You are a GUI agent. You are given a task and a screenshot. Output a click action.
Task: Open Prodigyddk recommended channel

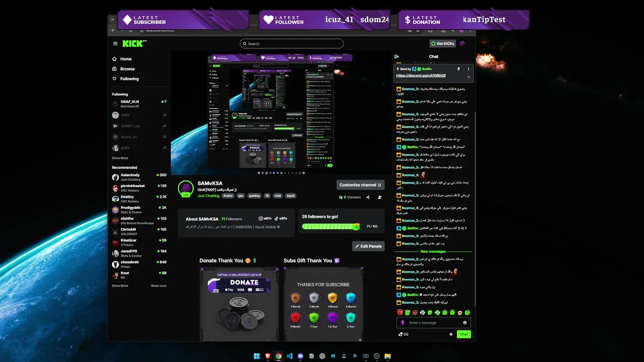[139, 209]
